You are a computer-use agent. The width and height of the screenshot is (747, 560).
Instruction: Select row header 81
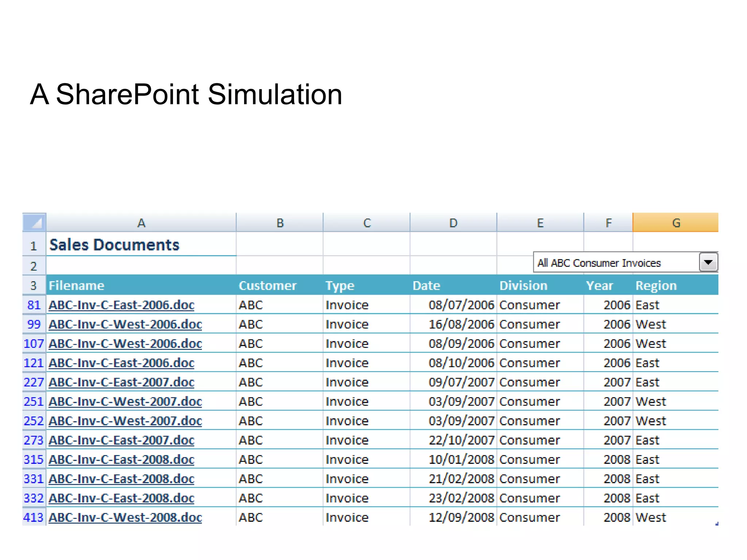click(34, 305)
